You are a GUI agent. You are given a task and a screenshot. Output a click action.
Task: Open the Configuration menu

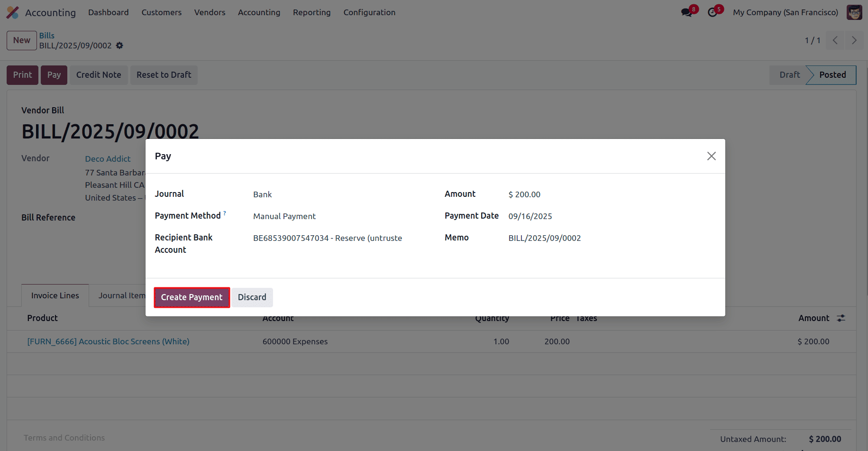(369, 12)
